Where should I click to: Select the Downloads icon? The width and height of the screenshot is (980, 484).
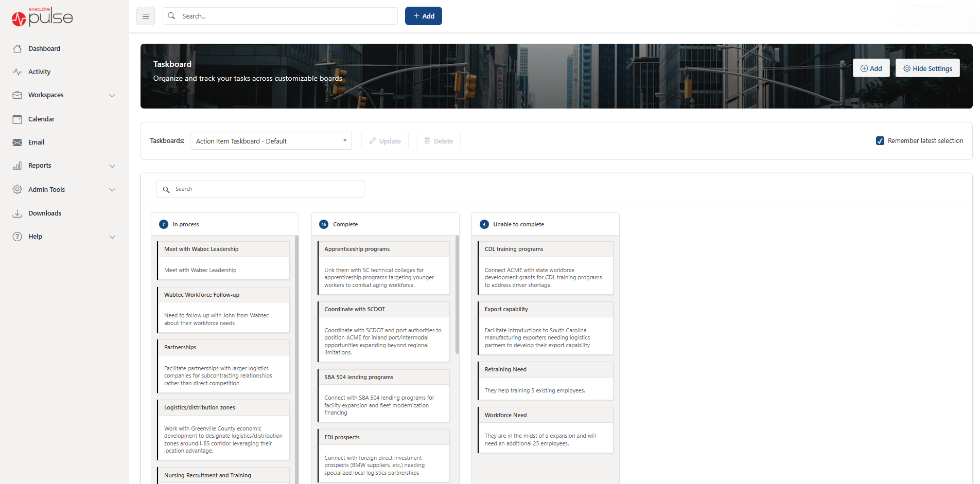pyautogui.click(x=17, y=213)
